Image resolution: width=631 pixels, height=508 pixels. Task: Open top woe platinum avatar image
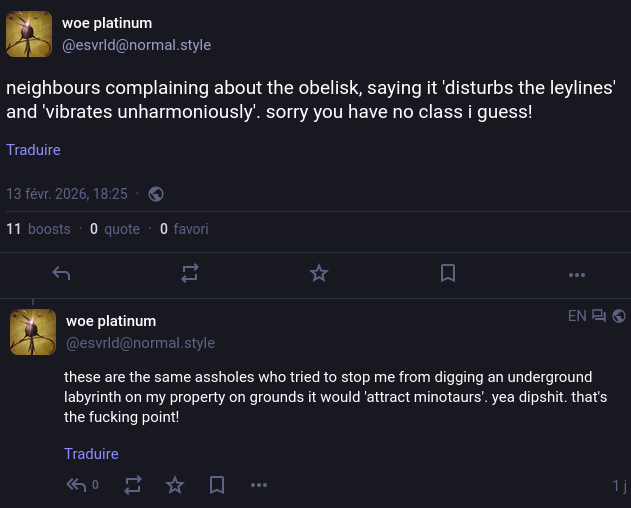pos(30,35)
